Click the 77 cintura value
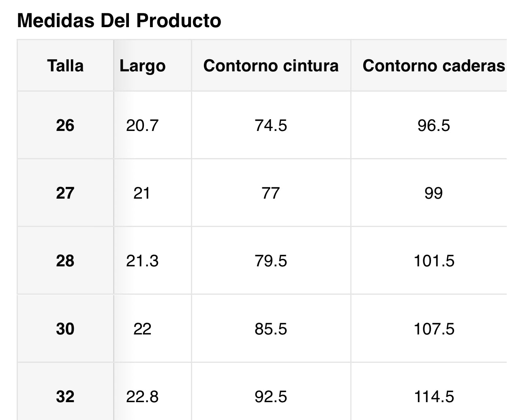The image size is (523, 420). point(271,193)
